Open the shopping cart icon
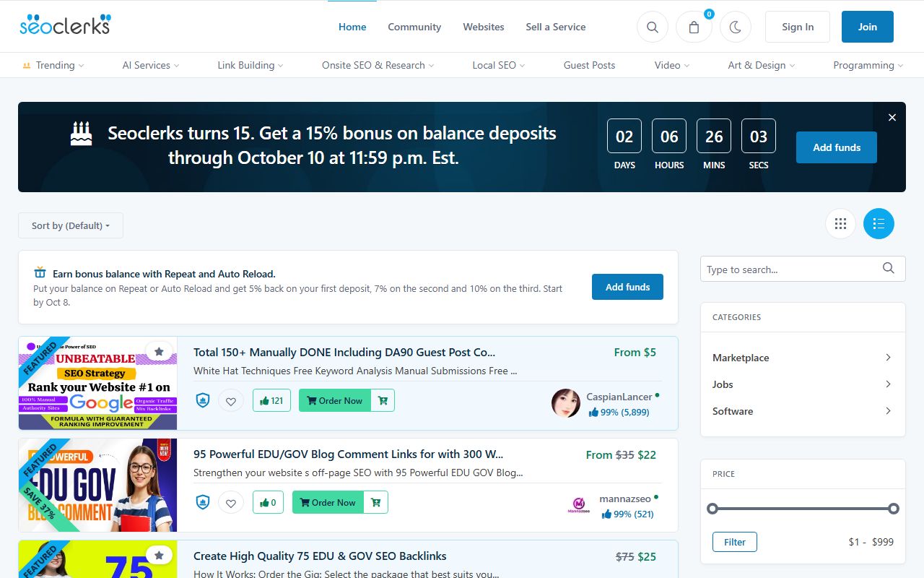The image size is (924, 578). click(x=694, y=27)
